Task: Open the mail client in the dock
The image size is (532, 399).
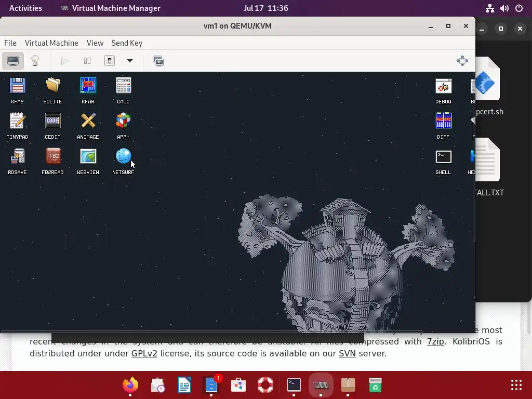Action: pos(157,385)
